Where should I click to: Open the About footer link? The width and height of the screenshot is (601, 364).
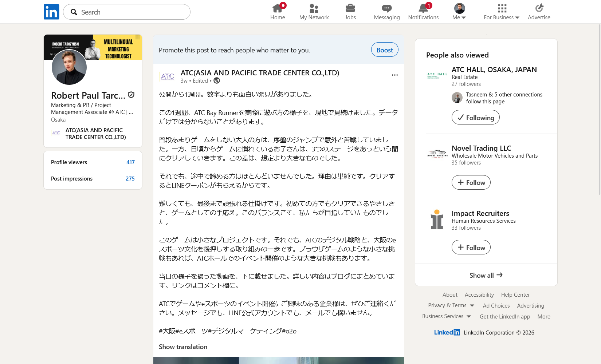pos(450,295)
